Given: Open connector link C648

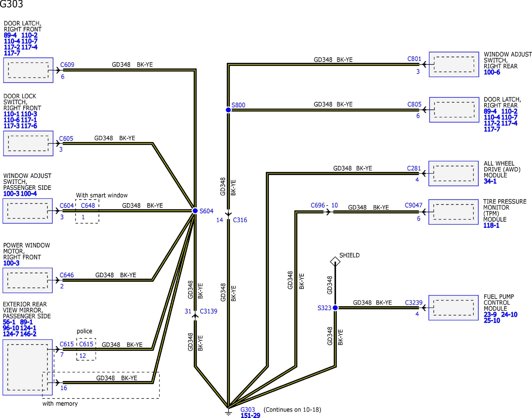Looking at the screenshot, I should 88,205.
